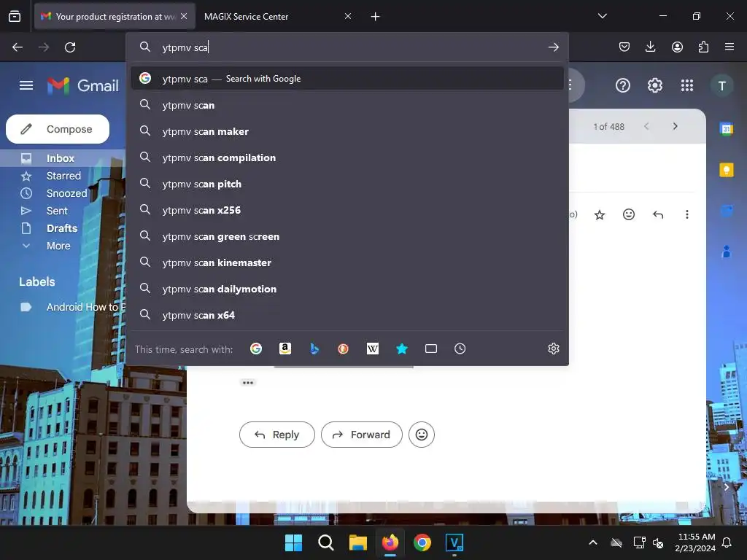Screen dimensions: 747x560
Task: Show hidden system tray icons
Action: point(592,542)
